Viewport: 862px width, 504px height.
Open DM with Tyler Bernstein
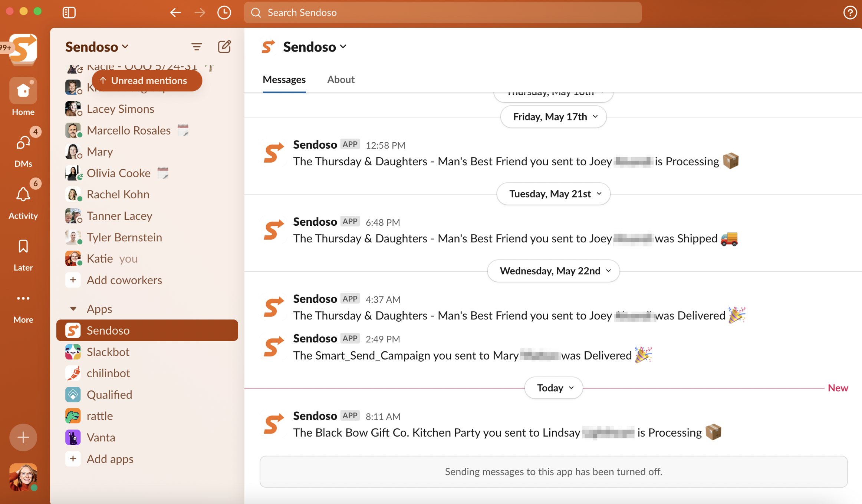tap(147, 237)
